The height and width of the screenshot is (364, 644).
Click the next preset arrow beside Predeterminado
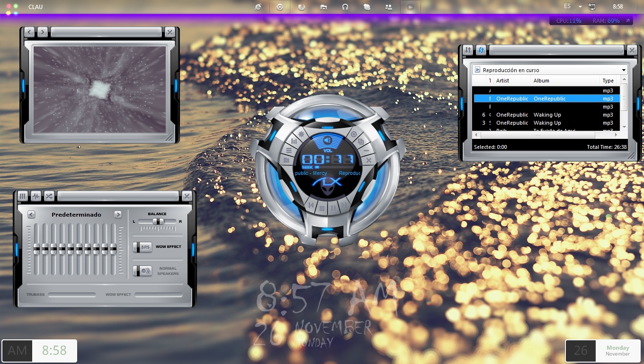point(118,214)
